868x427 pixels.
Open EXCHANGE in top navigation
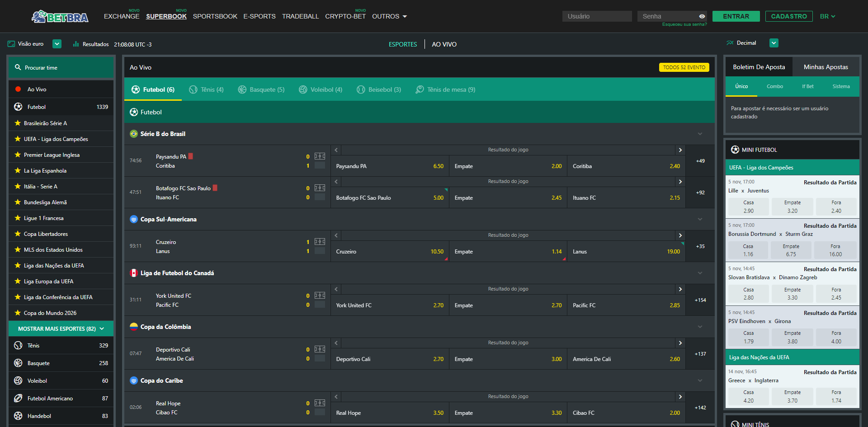point(122,16)
